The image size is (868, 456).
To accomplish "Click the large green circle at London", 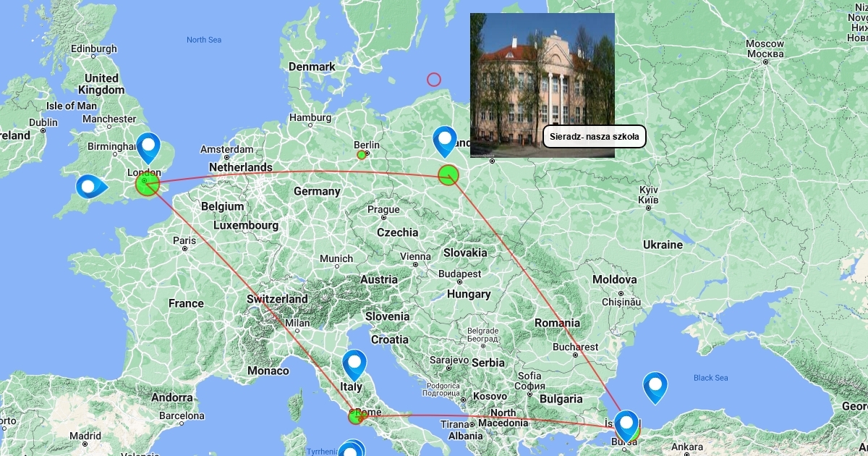I will (x=147, y=185).
